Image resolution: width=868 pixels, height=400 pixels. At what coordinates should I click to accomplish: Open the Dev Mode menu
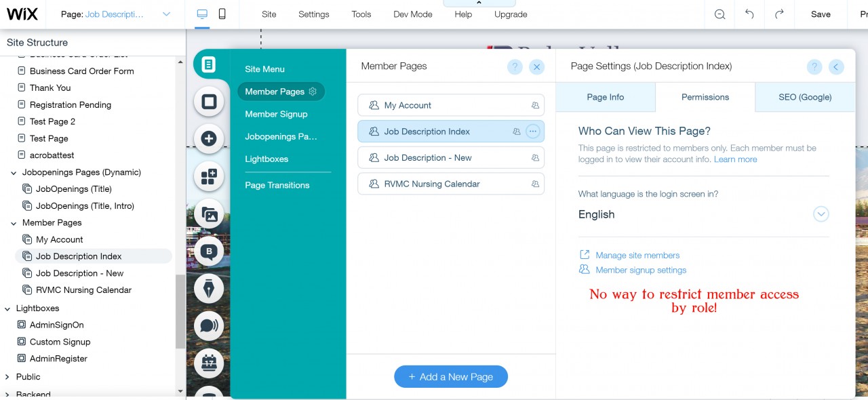(x=412, y=14)
